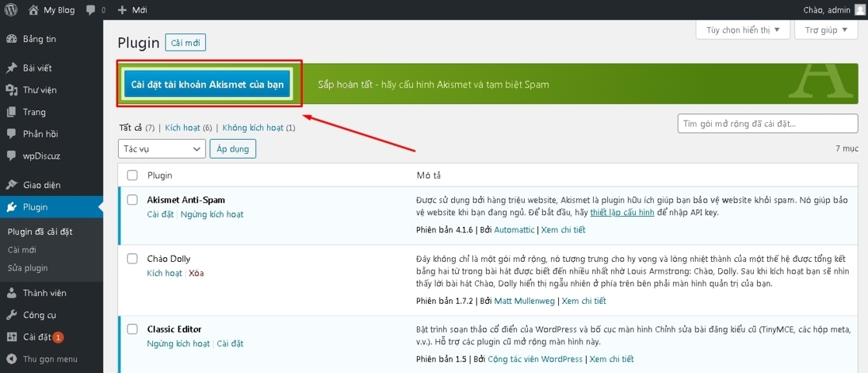
Task: Expand the Tùy chọn hiển thị panel
Action: (743, 30)
